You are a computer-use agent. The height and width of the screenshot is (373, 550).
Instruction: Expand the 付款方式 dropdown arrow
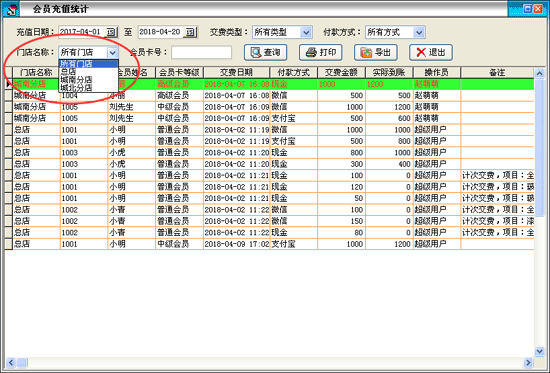pos(419,32)
